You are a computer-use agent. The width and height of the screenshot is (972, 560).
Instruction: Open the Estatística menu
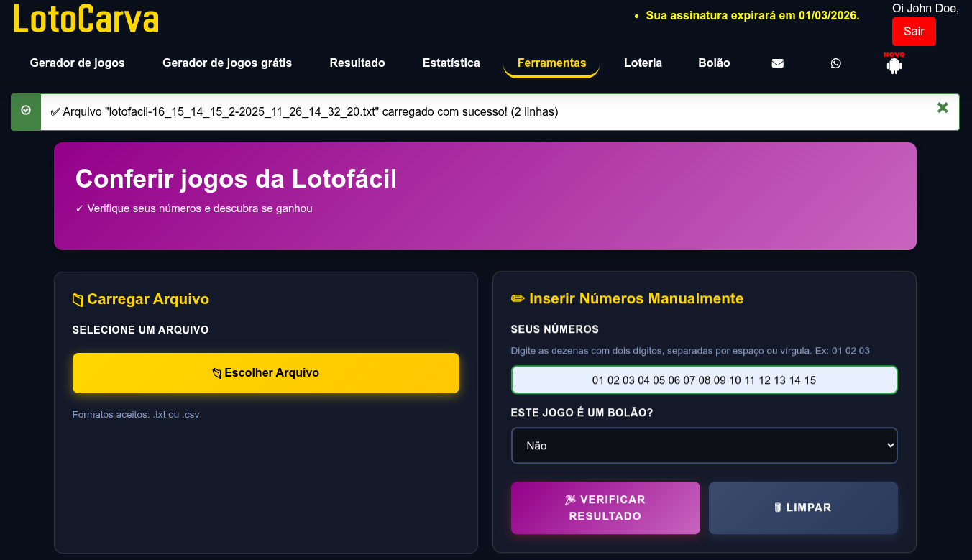[451, 63]
